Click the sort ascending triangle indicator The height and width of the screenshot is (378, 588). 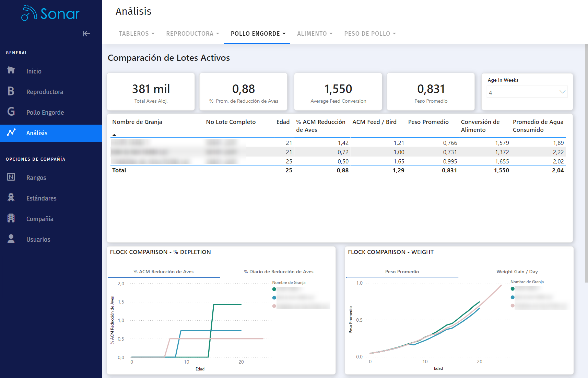tap(114, 135)
